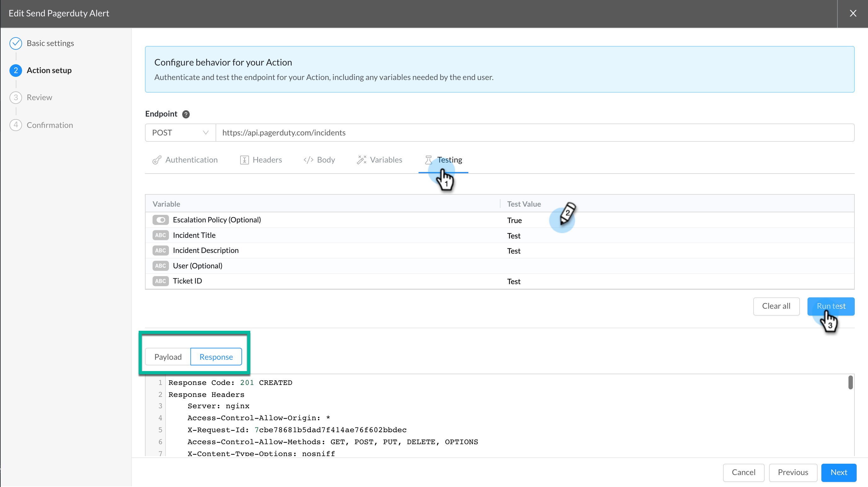
Task: Click the ABC icon beside Ticket ID
Action: pyautogui.click(x=160, y=281)
